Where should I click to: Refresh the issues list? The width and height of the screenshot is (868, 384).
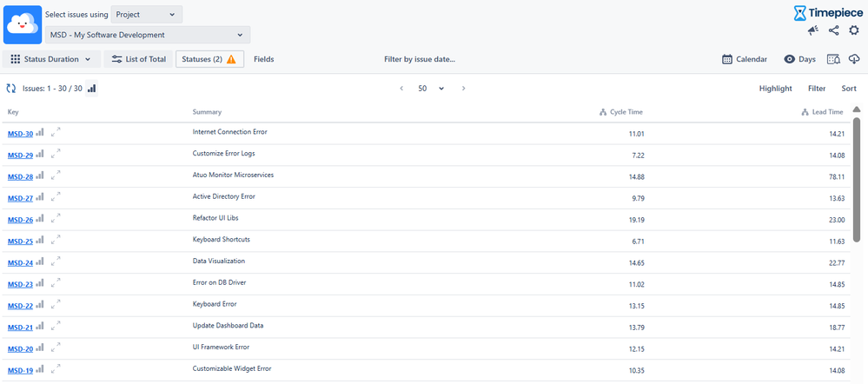11,89
